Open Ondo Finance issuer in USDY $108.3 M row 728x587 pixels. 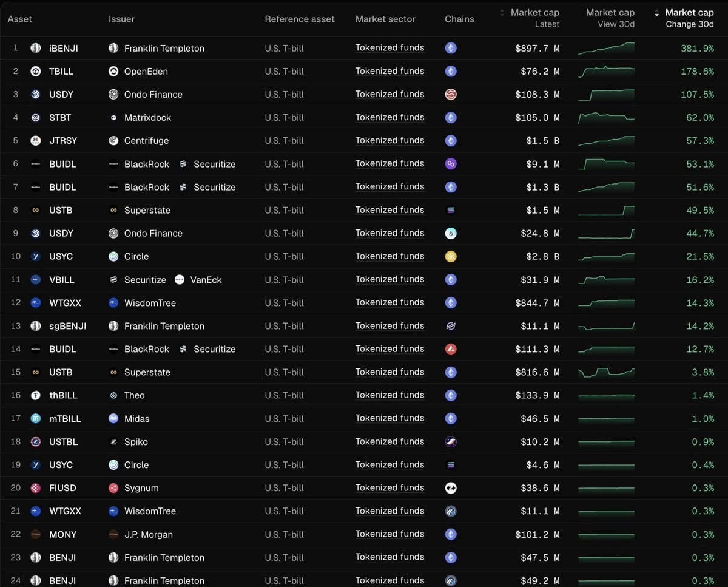(153, 95)
